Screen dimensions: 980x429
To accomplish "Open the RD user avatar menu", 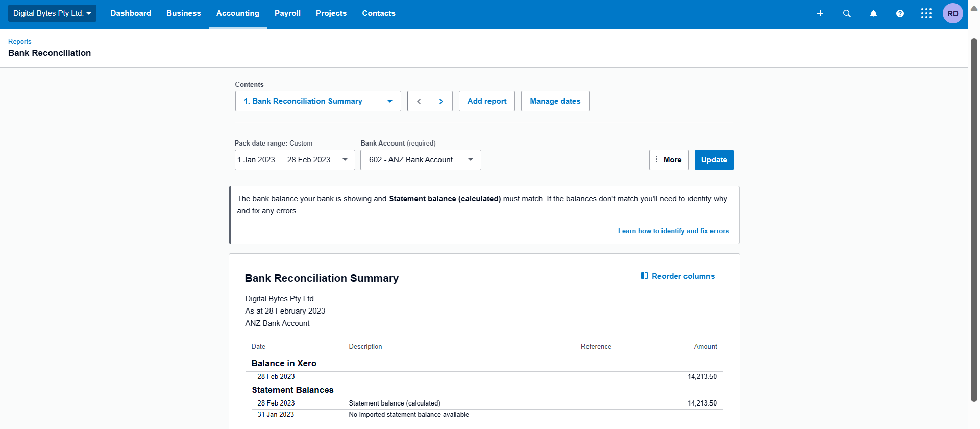I will (x=953, y=13).
